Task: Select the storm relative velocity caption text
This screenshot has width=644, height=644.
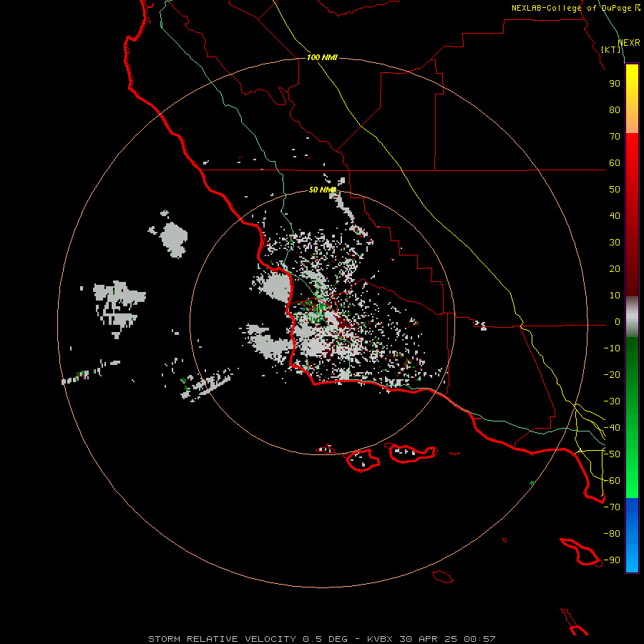Action: coord(322,639)
